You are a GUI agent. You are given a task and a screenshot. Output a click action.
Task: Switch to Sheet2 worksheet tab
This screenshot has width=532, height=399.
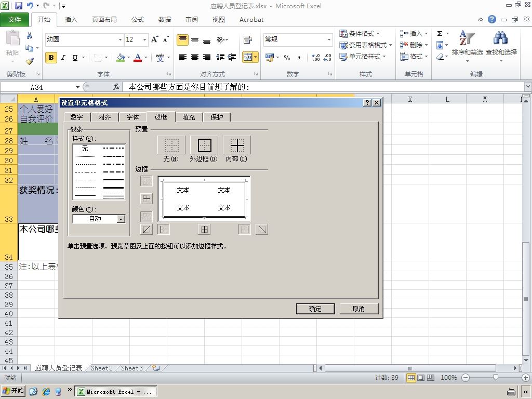pos(101,368)
